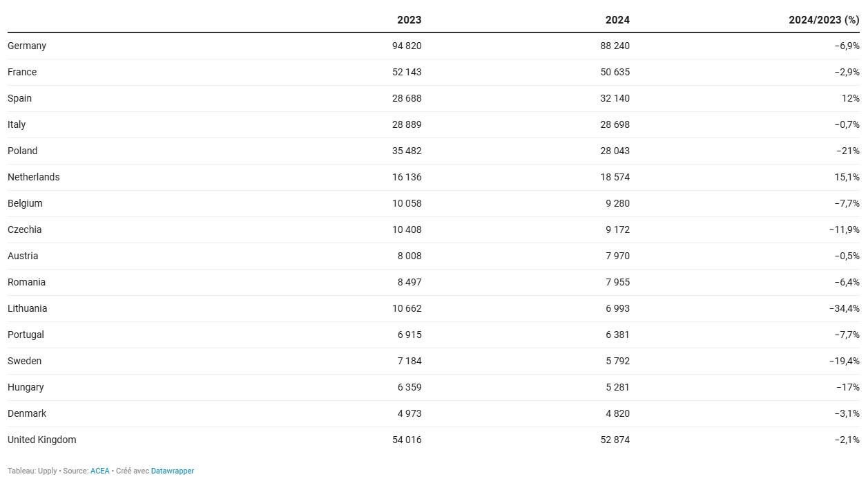Select the France row label

22,72
